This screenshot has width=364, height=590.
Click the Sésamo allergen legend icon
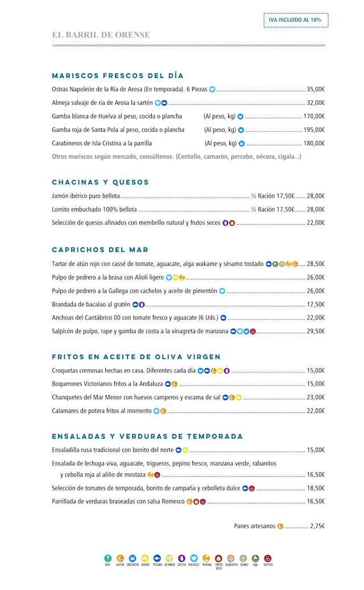[243, 558]
